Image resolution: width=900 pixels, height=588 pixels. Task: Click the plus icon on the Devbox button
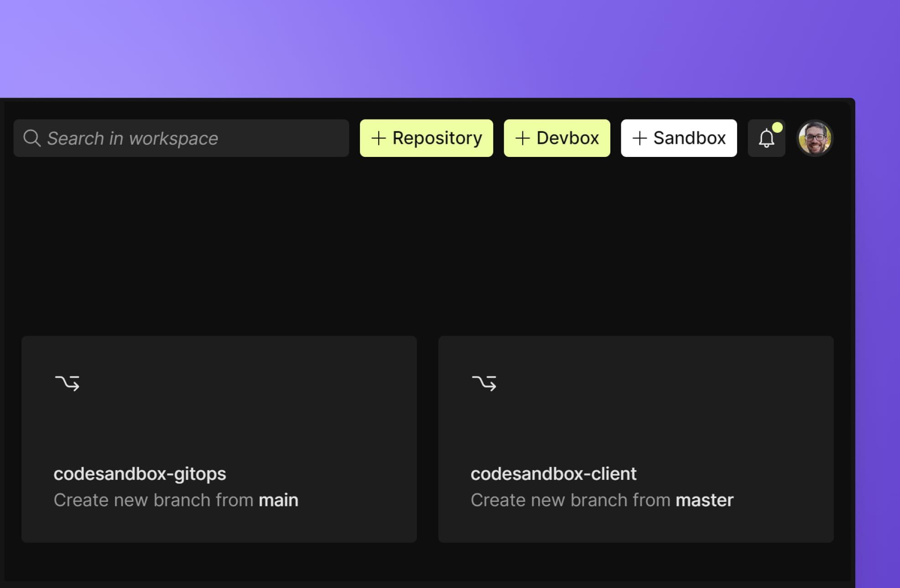pos(522,138)
